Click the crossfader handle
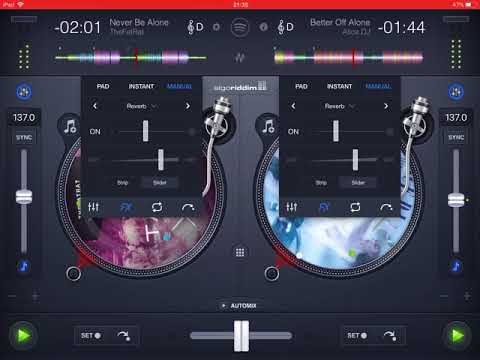 (241, 336)
